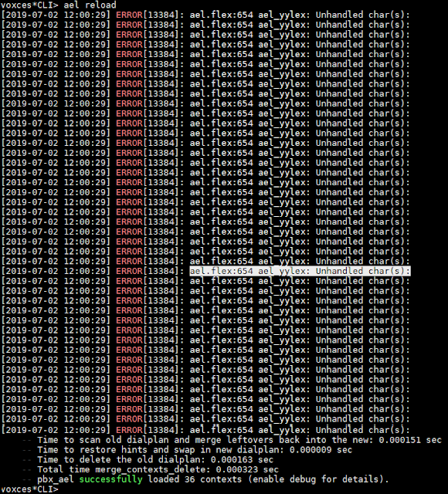Click '(enable debug for details)' text

click(x=318, y=479)
